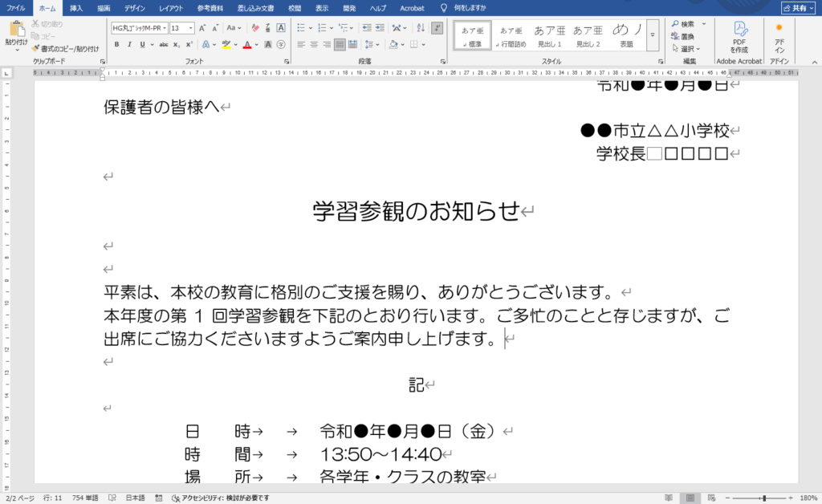
Task: Switch to Web Layout view in status bar
Action: pyautogui.click(x=711, y=498)
